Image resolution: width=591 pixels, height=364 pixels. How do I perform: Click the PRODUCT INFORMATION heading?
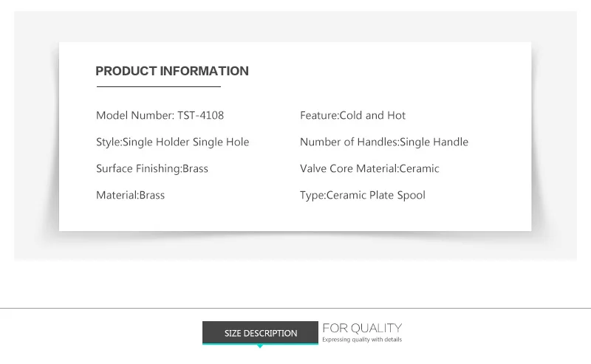click(172, 71)
